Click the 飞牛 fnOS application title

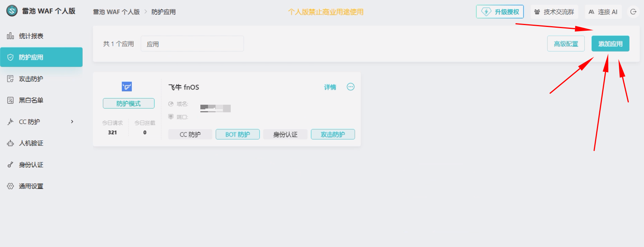click(x=184, y=87)
